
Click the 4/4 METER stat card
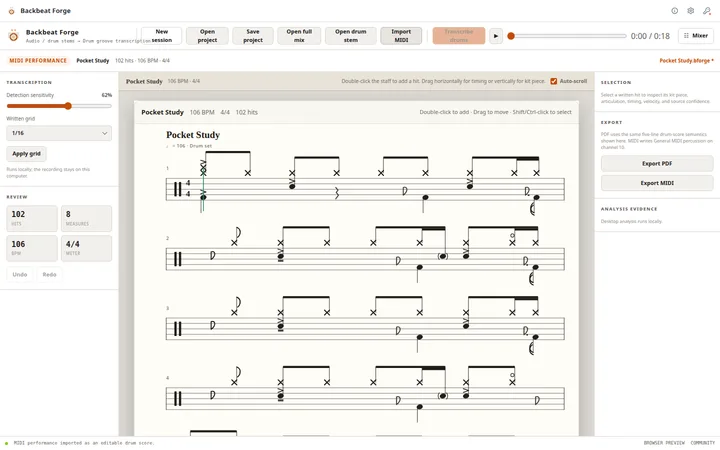tap(86, 248)
